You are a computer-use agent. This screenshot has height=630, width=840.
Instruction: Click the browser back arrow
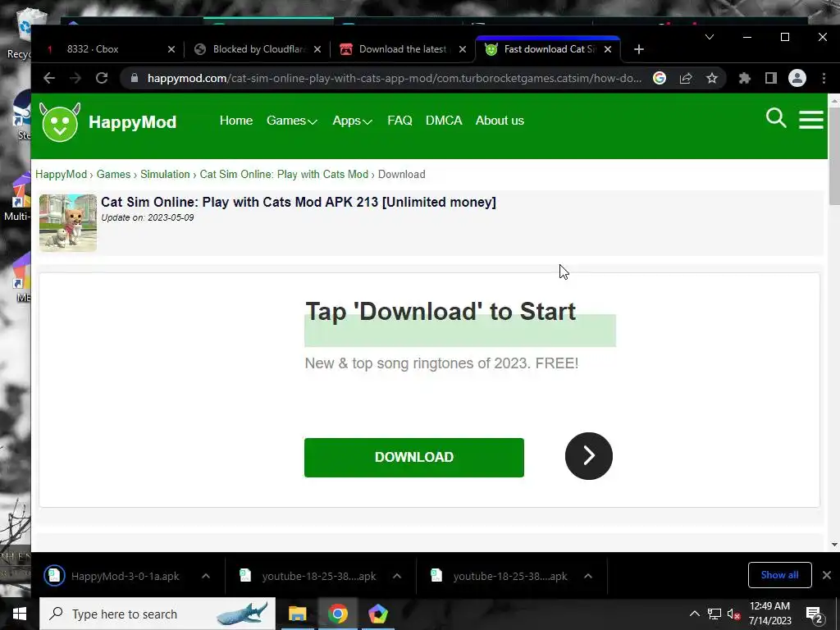coord(49,78)
